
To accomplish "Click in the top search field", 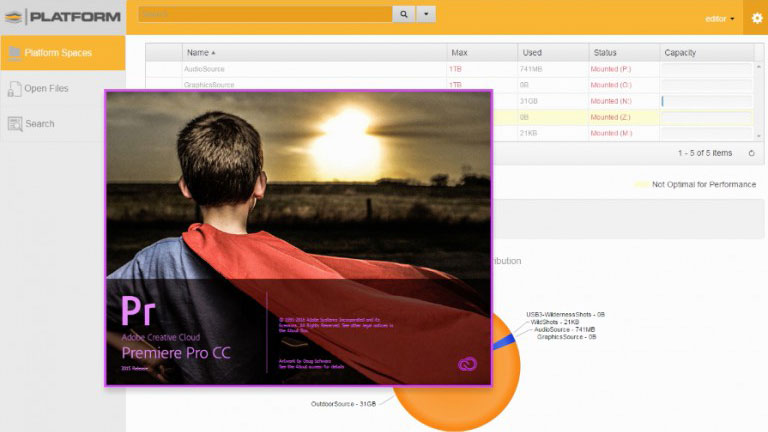I will (265, 14).
